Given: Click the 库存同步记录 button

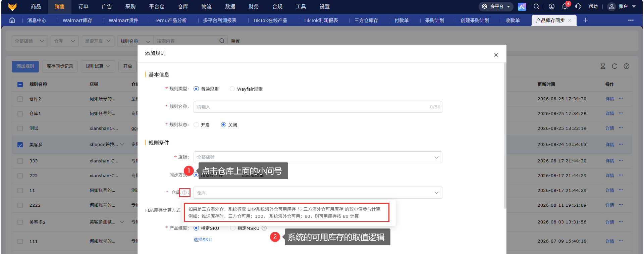Looking at the screenshot, I should coord(60,66).
